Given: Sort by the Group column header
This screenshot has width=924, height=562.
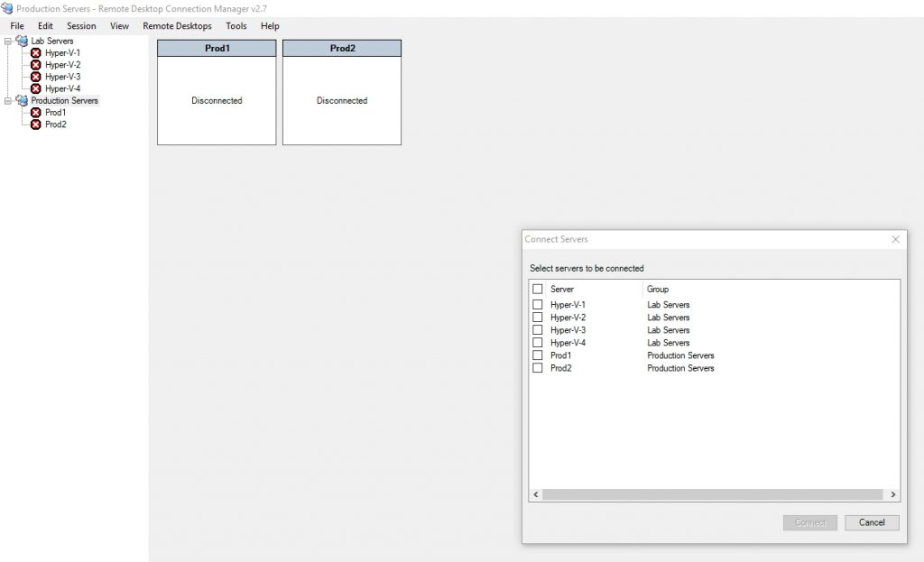Looking at the screenshot, I should point(658,290).
